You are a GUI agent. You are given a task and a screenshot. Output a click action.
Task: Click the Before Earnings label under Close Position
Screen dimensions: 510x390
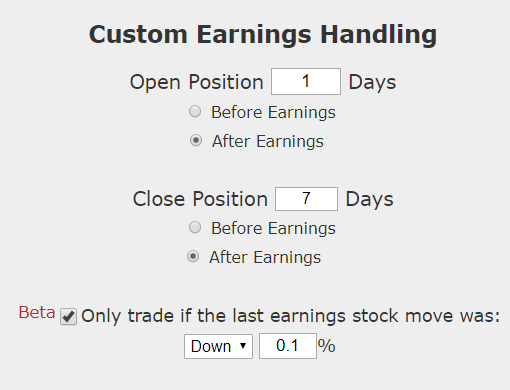click(x=273, y=228)
